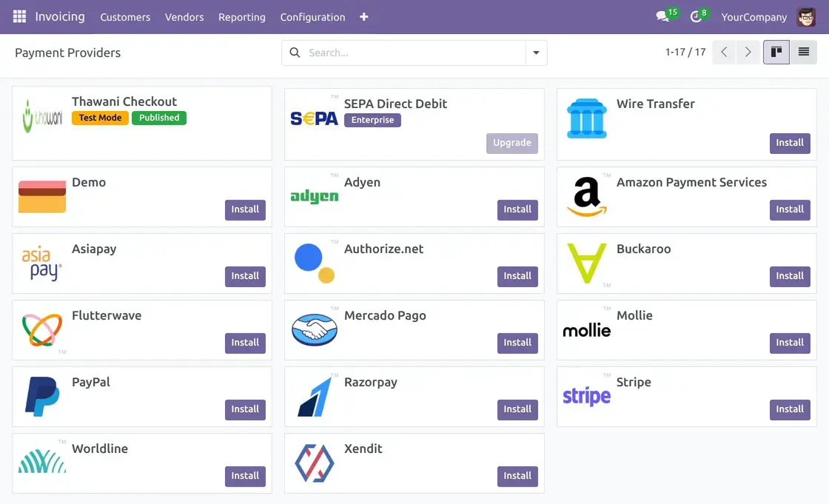Install the Demo provider
This screenshot has width=829, height=504.
(x=245, y=209)
